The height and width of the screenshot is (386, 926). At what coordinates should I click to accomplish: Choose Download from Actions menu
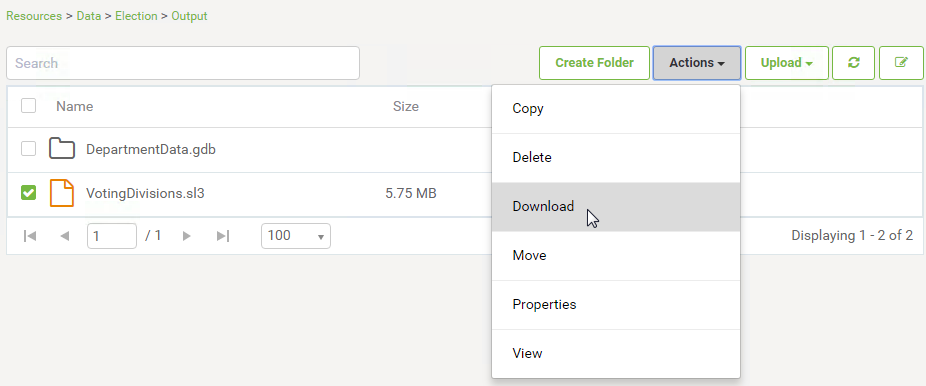615,207
